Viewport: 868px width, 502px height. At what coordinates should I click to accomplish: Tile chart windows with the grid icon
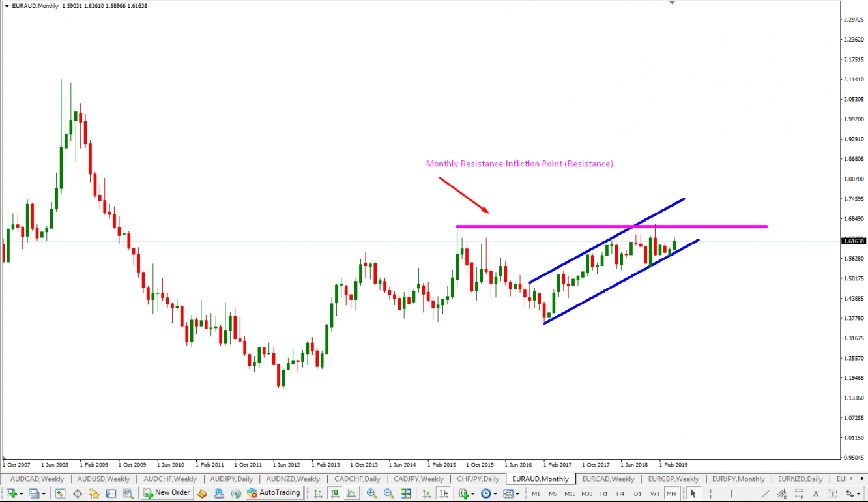pos(405,494)
